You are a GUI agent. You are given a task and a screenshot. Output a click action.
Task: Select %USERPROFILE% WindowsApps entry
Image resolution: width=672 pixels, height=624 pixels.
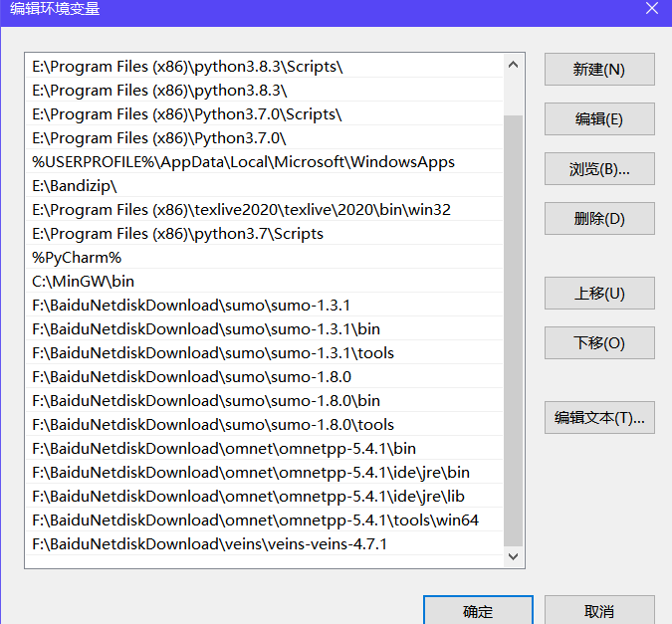[265, 162]
